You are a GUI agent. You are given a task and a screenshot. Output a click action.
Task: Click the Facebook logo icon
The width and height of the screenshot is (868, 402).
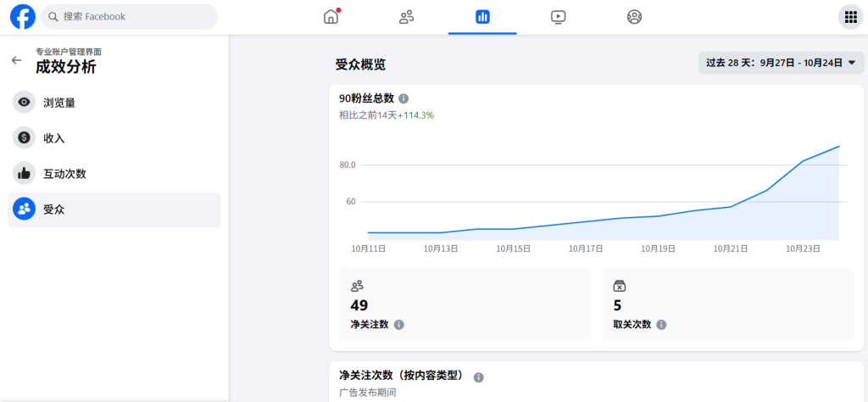pyautogui.click(x=22, y=16)
